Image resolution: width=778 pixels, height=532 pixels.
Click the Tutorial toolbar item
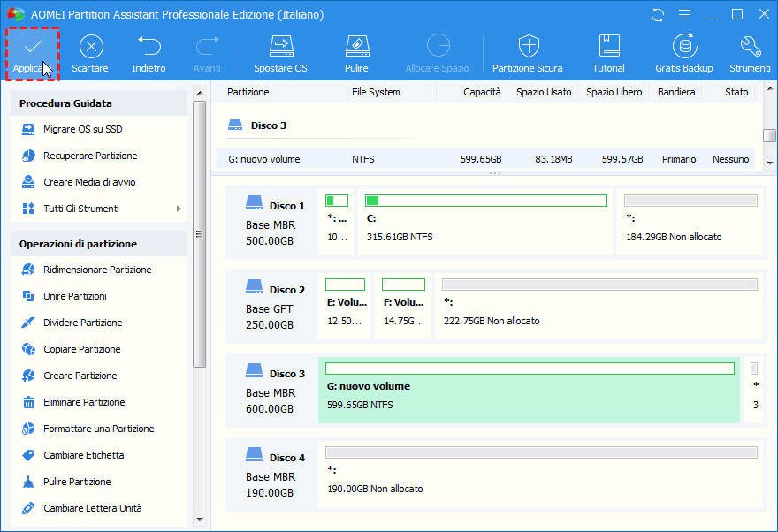(608, 49)
